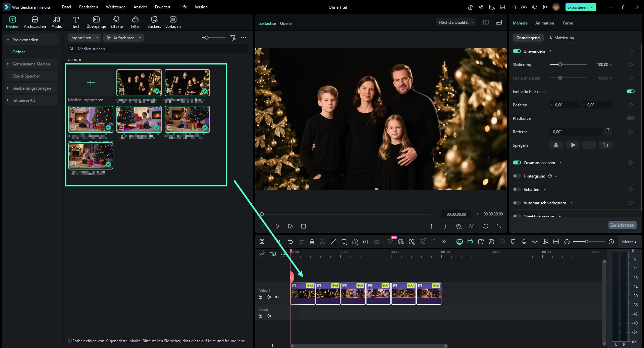Open the Stickers panel

[154, 22]
